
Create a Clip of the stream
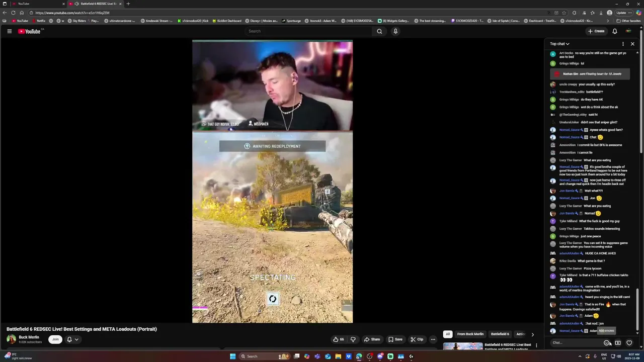click(417, 339)
